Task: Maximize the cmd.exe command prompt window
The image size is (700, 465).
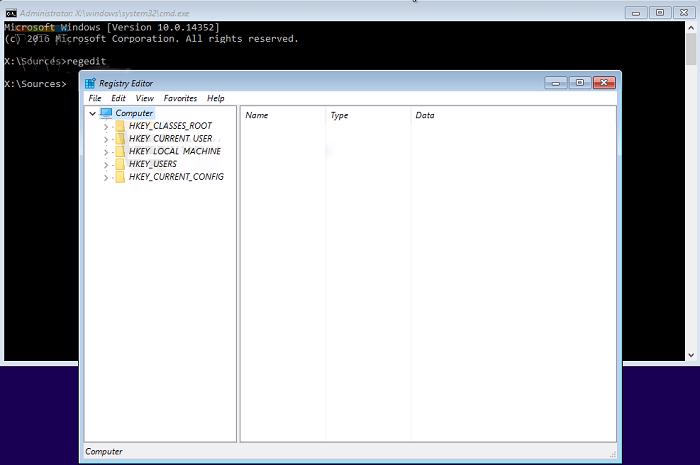Action: pos(660,13)
